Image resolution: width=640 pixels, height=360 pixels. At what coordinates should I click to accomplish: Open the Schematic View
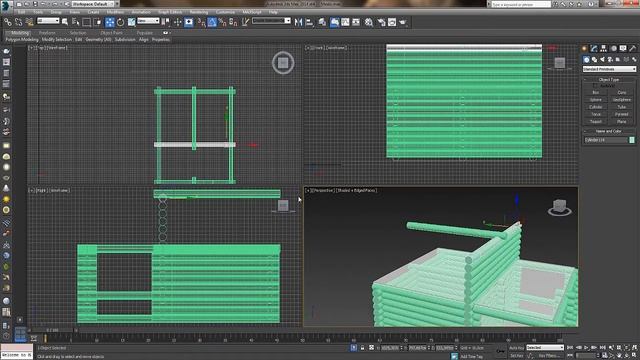(x=356, y=22)
